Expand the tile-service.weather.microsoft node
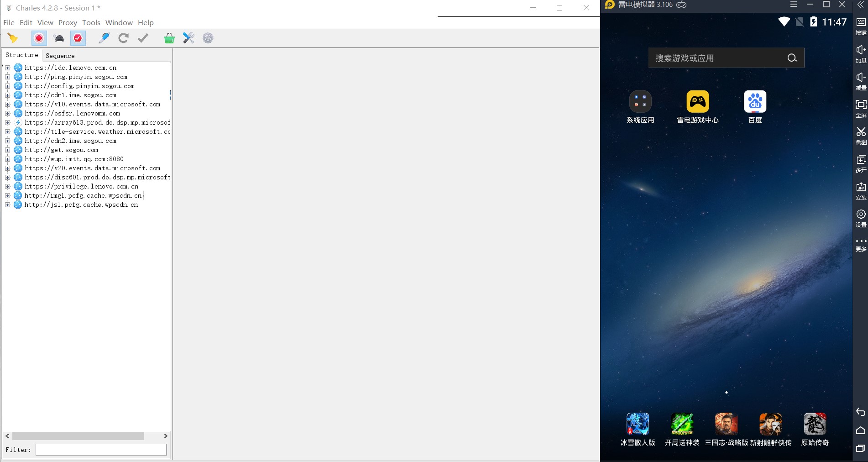Screen dimensions: 868x462 pyautogui.click(x=8, y=131)
